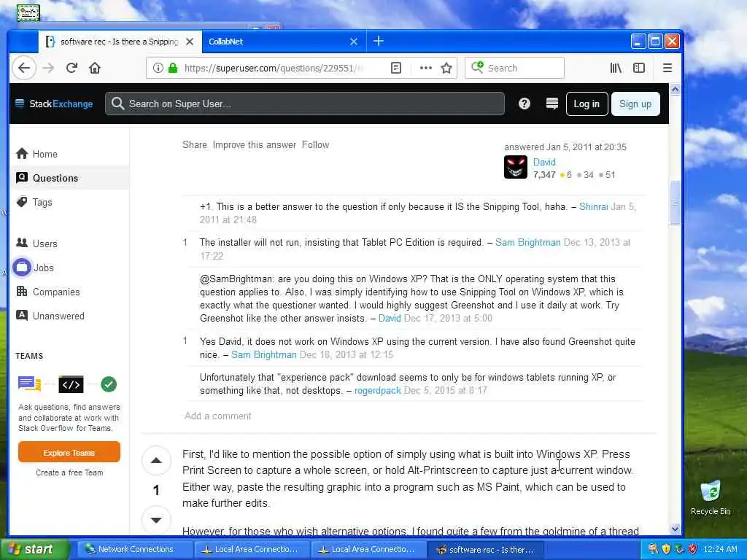Click the green padlock security icon
This screenshot has height=560, width=747.
pos(173,68)
